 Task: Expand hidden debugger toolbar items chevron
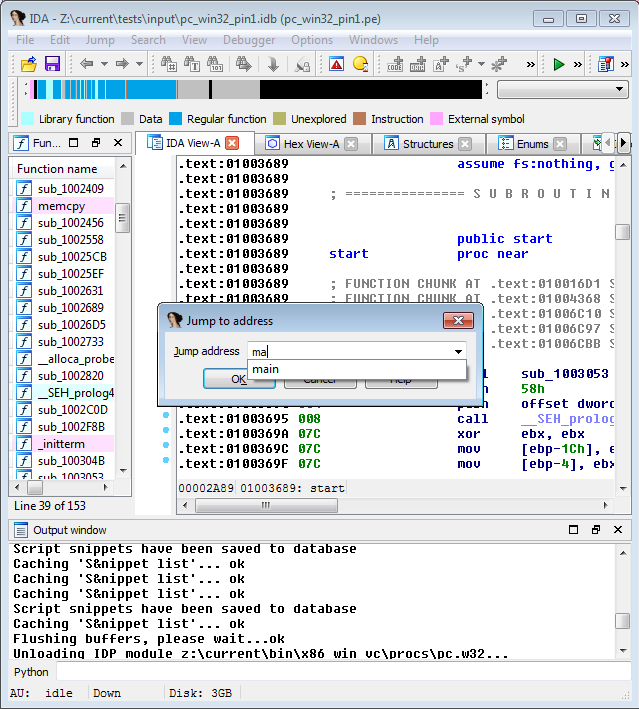pyautogui.click(x=577, y=65)
